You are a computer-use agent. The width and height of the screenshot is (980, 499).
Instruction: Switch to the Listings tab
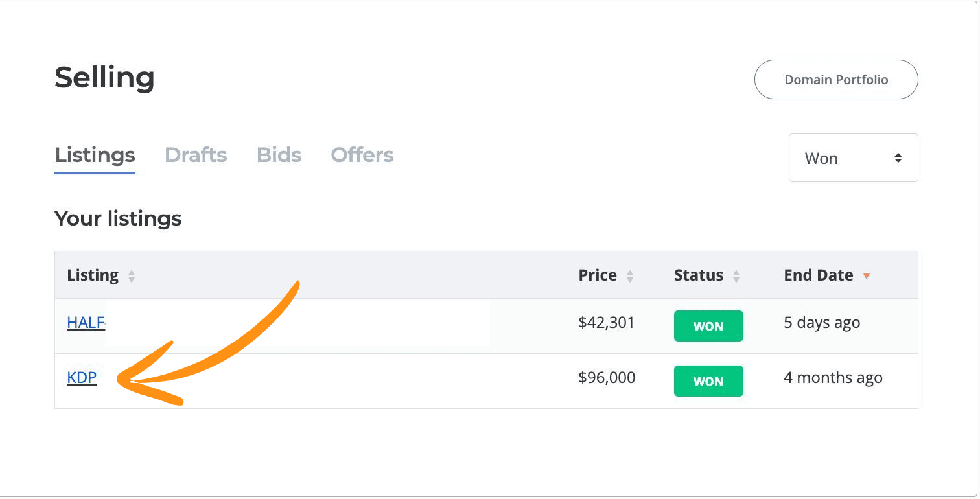pos(95,156)
